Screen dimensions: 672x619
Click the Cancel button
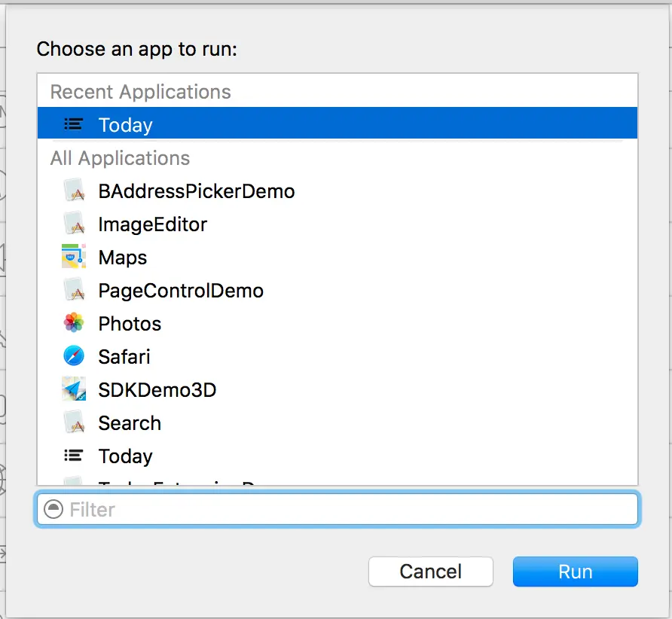coord(431,572)
